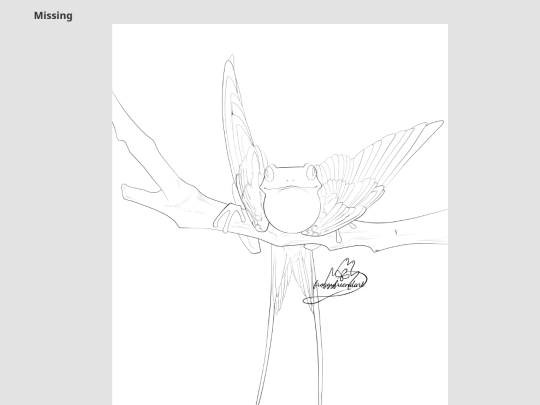Screen dimensions: 540x405
Task: Click the frog's foot gripping the branch
Action: (226, 218)
